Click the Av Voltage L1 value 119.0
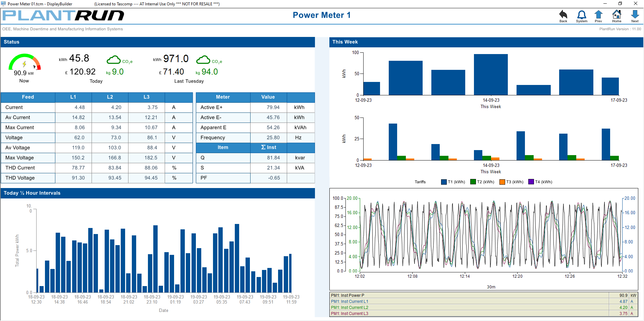644x321 pixels. click(x=78, y=148)
